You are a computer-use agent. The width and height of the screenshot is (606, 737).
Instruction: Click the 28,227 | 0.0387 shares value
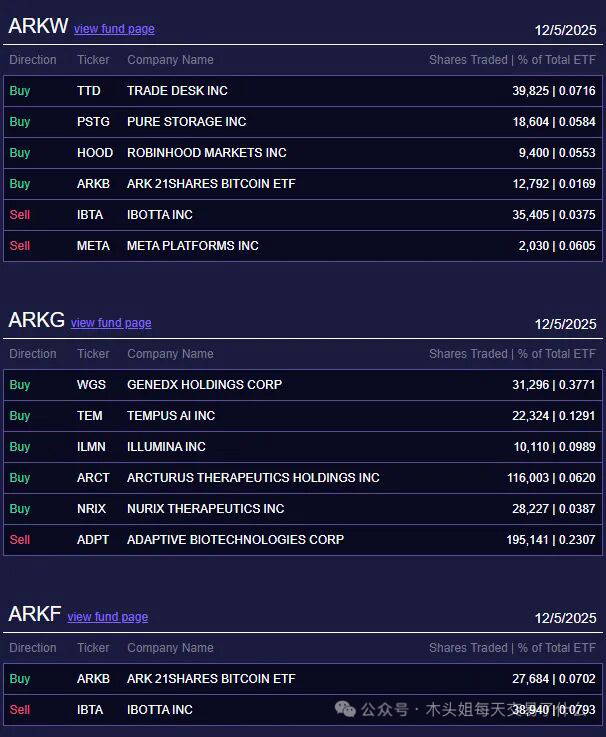click(x=554, y=509)
